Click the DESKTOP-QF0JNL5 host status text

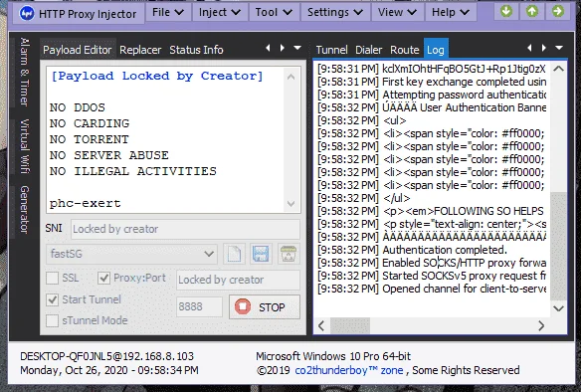106,356
